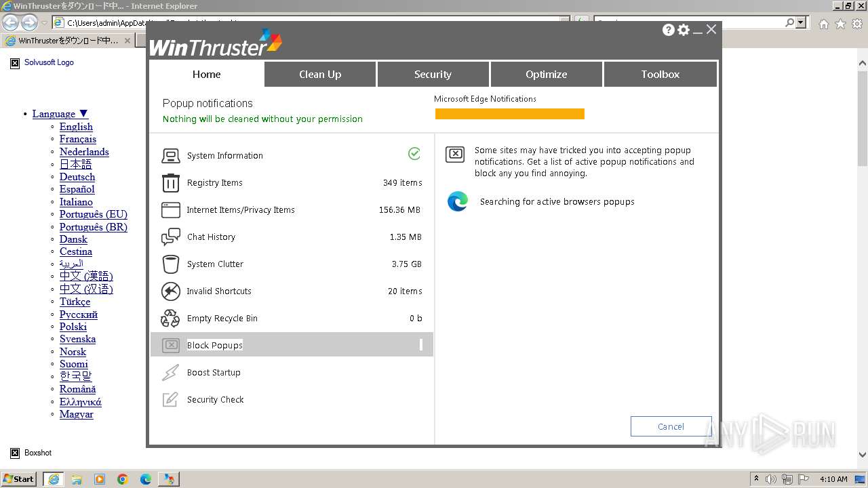Choose Magyar language link
868x488 pixels.
point(77,414)
